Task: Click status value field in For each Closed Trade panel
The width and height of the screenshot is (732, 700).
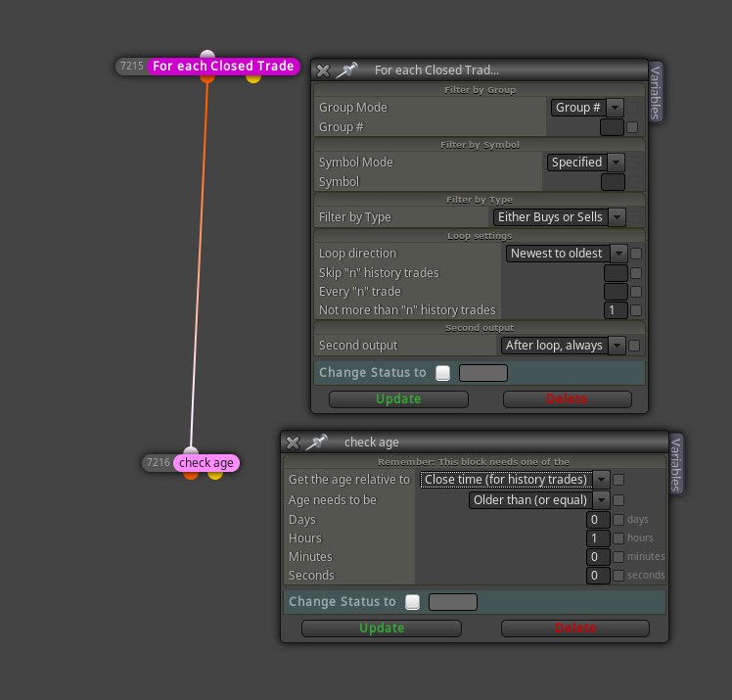Action: (483, 373)
